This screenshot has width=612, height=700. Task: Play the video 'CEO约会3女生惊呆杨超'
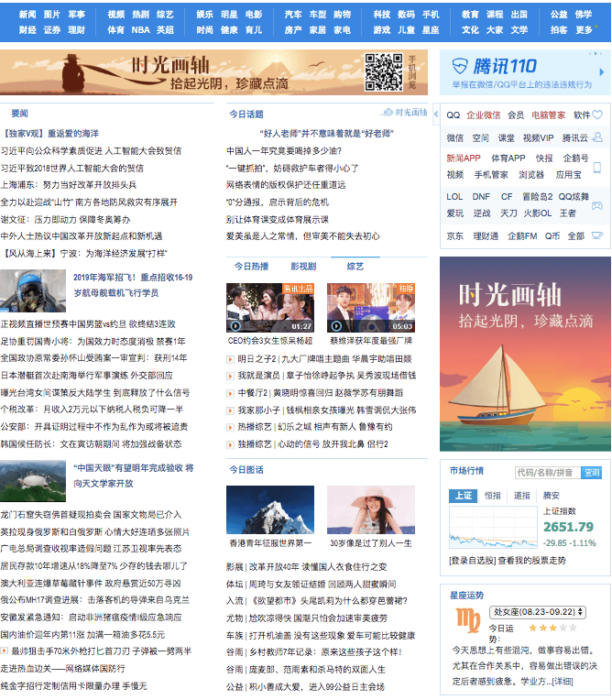pyautogui.click(x=270, y=308)
